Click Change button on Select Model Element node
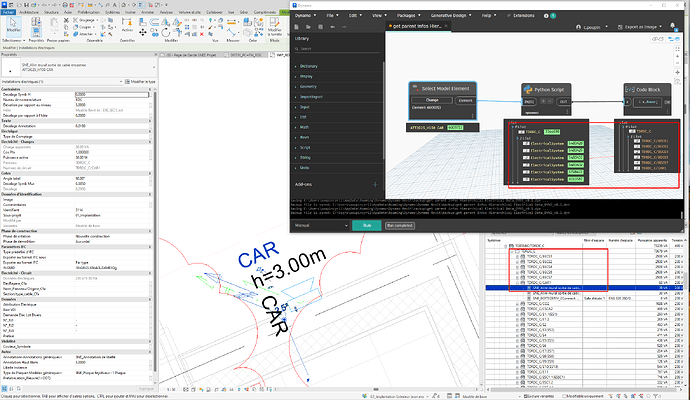The height and width of the screenshot is (400, 690). 432,100
